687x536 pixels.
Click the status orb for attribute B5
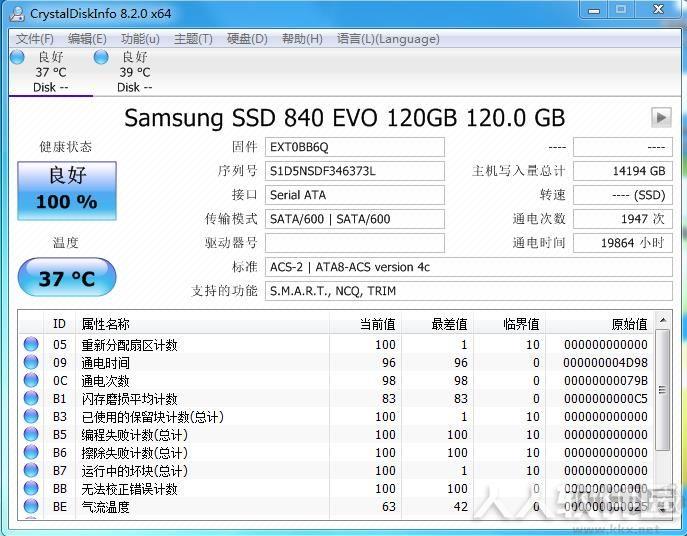pos(31,434)
